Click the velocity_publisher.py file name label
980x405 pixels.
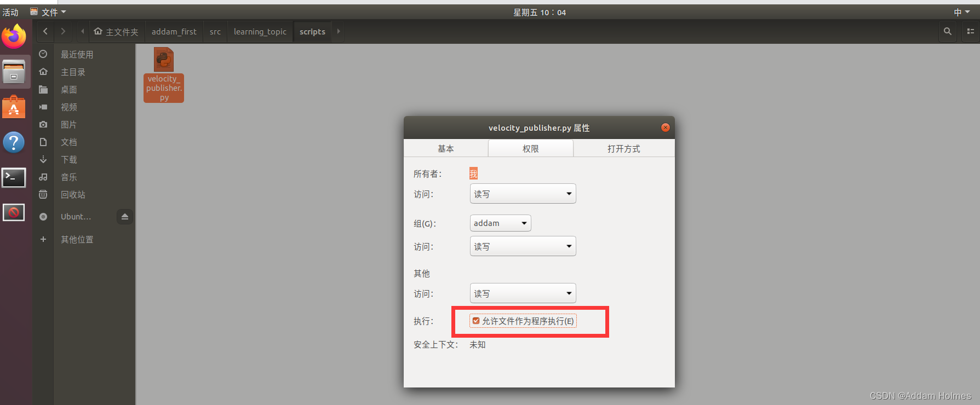164,88
